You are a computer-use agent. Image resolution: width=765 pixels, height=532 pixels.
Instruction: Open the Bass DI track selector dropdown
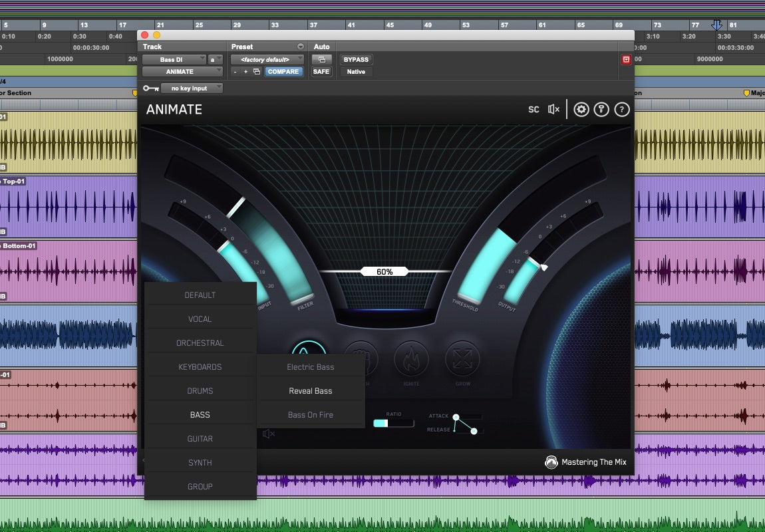[174, 59]
